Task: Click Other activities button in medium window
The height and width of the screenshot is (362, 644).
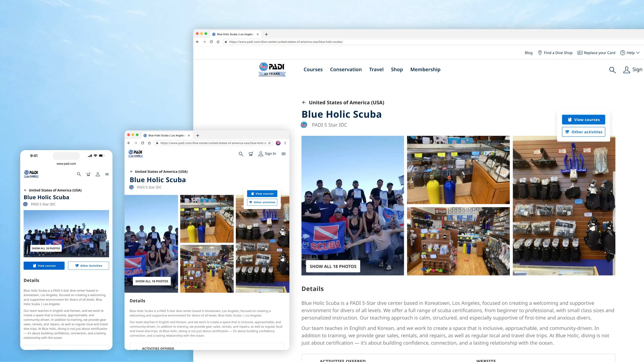Action: (262, 202)
